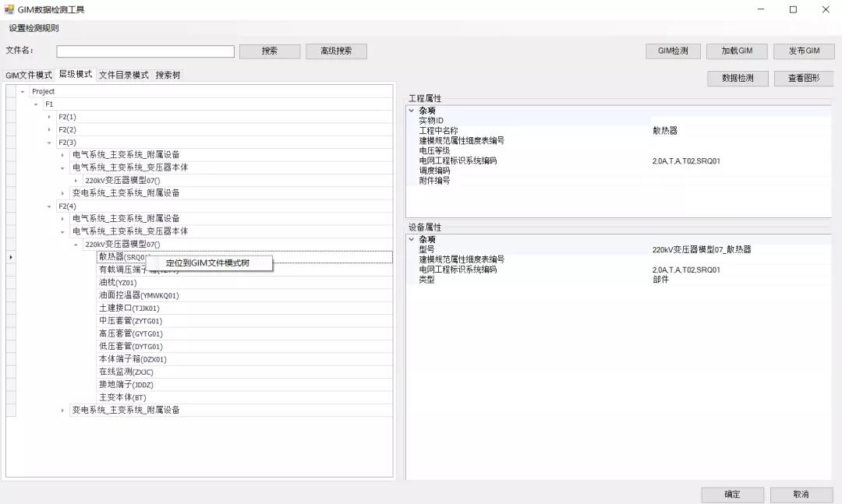
Task: Expand 电气系统_主变系统_附属设备 under F2(4)
Action: pyautogui.click(x=62, y=219)
